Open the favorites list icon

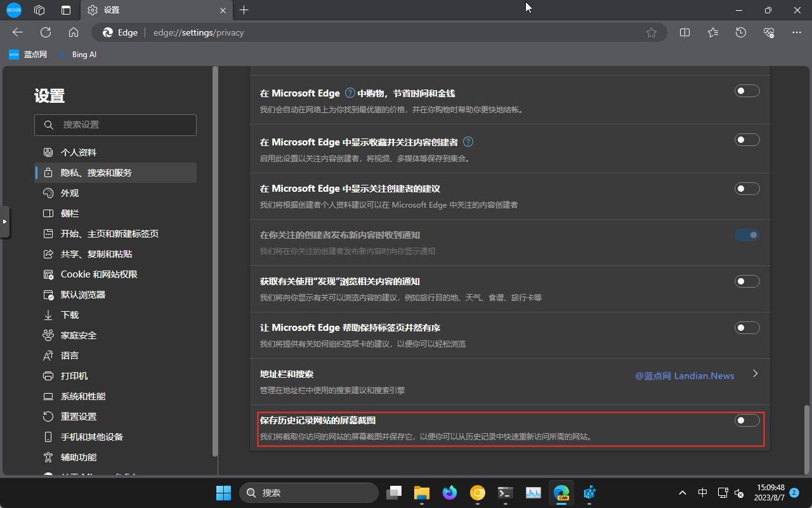[713, 32]
